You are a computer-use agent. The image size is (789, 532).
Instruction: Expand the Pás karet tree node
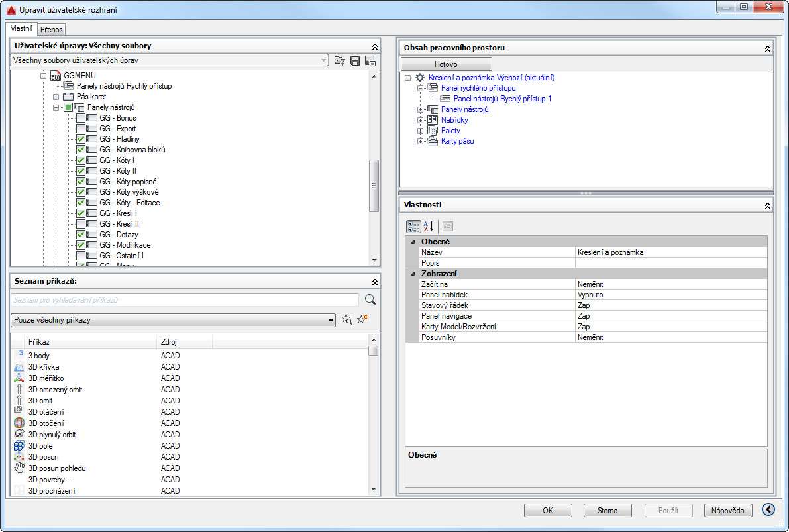click(56, 97)
